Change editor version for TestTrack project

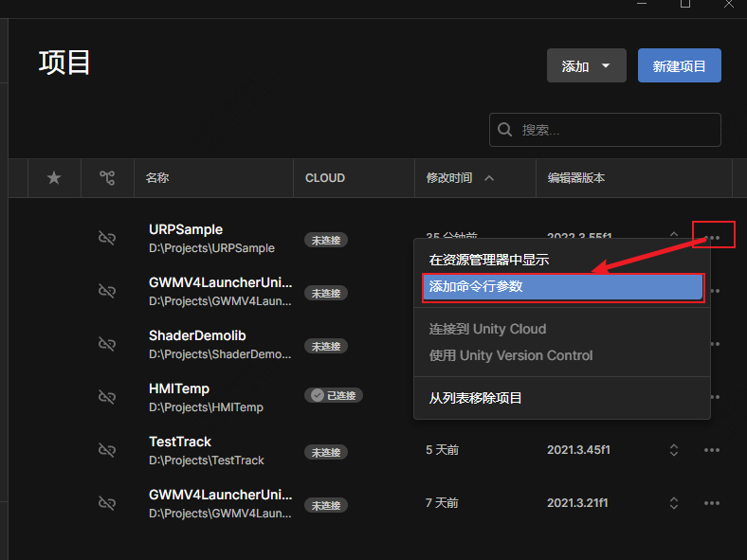pos(674,450)
